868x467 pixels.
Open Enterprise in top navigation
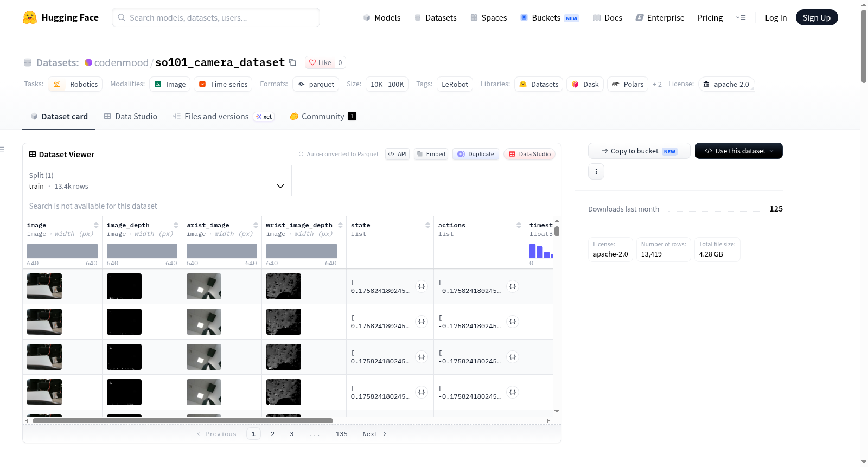click(x=660, y=17)
